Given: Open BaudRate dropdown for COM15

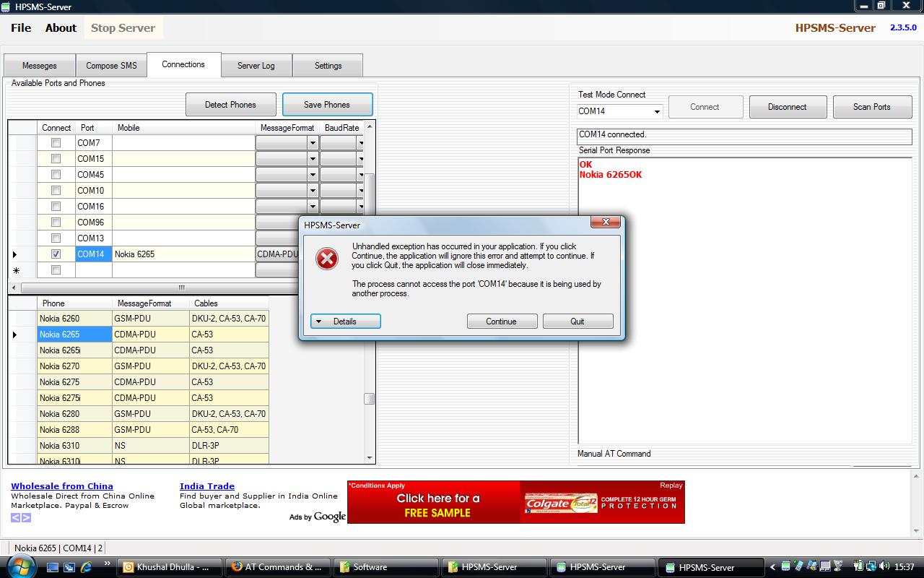Looking at the screenshot, I should (x=361, y=159).
